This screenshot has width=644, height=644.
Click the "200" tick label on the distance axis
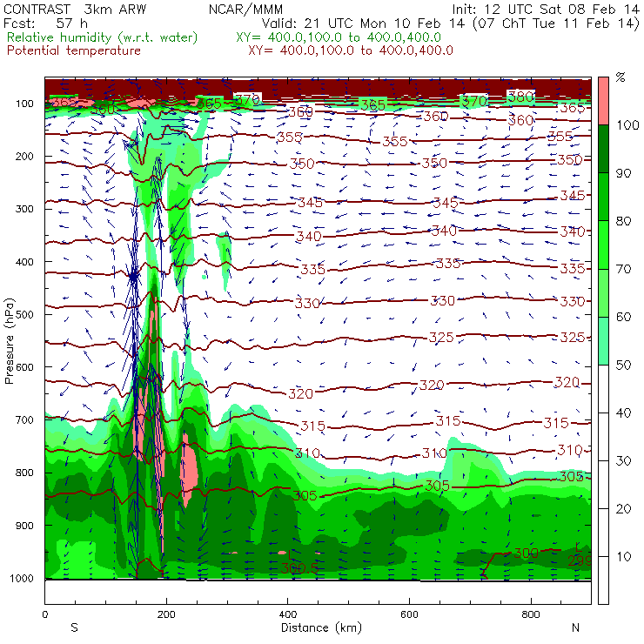coord(166,614)
